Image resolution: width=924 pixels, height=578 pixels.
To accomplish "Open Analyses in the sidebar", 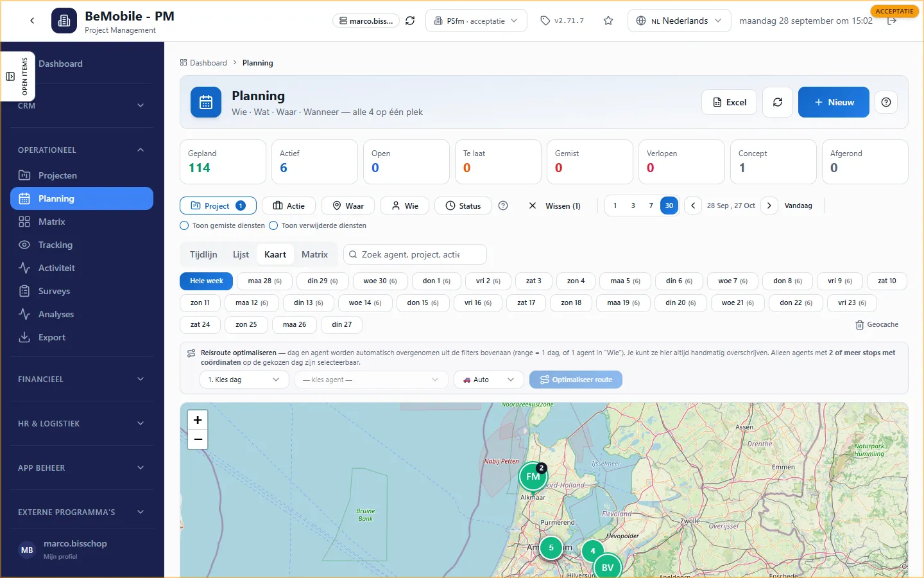I will [x=82, y=314].
